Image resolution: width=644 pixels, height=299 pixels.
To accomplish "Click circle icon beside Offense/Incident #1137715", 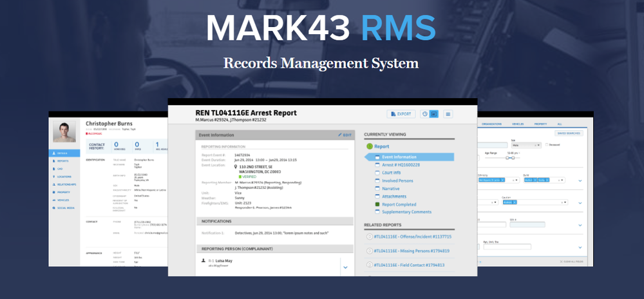I will coord(369,236).
